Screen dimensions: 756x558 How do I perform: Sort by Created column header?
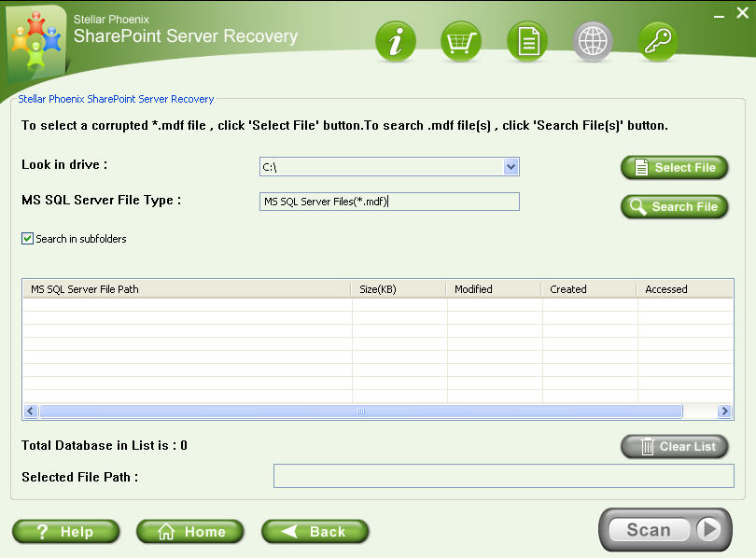(589, 289)
